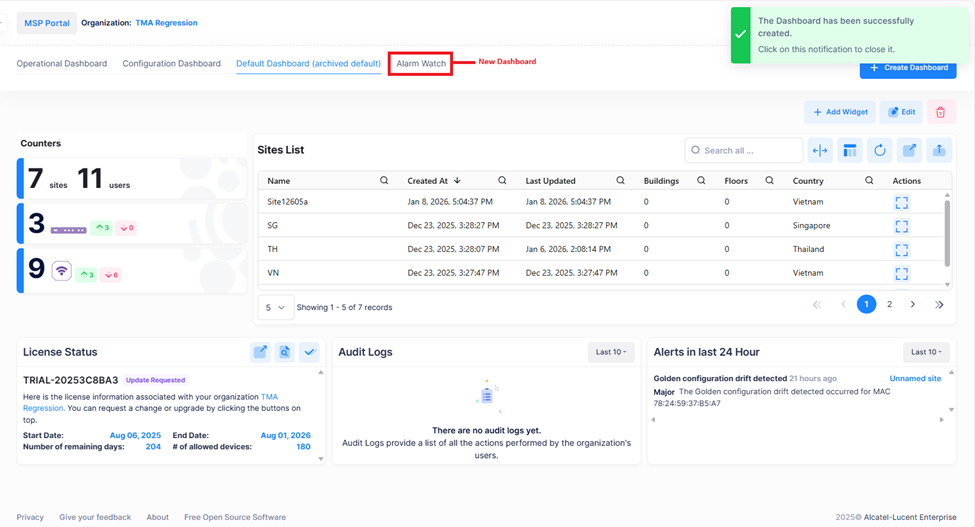Open the Operational Dashboard tab
Image resolution: width=975 pixels, height=527 pixels.
62,64
